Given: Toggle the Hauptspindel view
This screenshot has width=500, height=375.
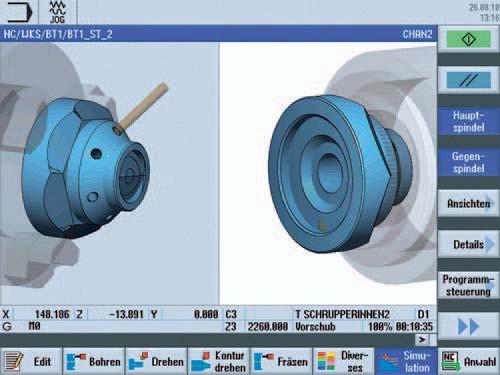Looking at the screenshot, I should pos(468,121).
